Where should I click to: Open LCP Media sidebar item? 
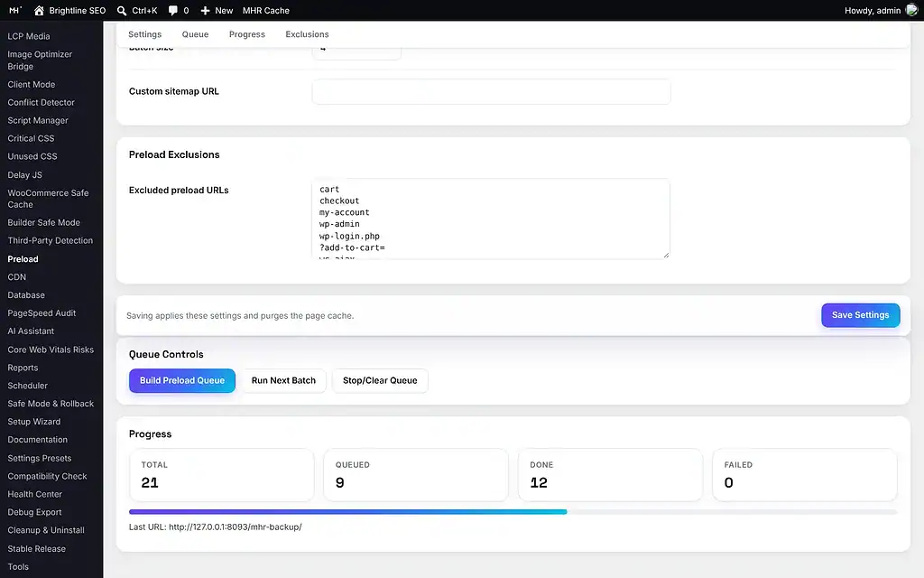29,36
